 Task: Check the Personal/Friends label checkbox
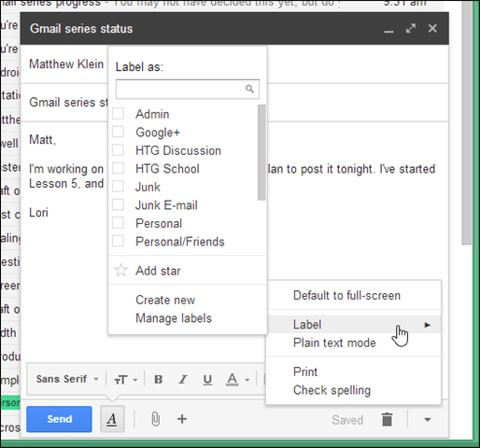point(118,241)
